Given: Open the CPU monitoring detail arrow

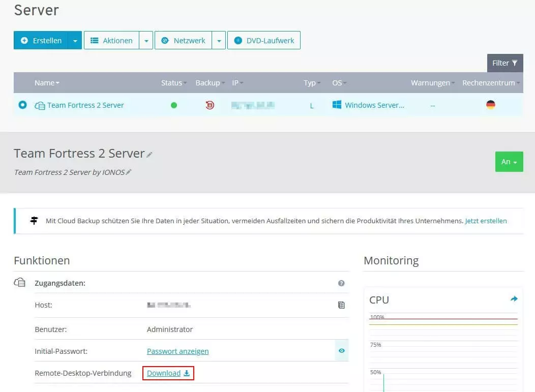Looking at the screenshot, I should pos(514,299).
